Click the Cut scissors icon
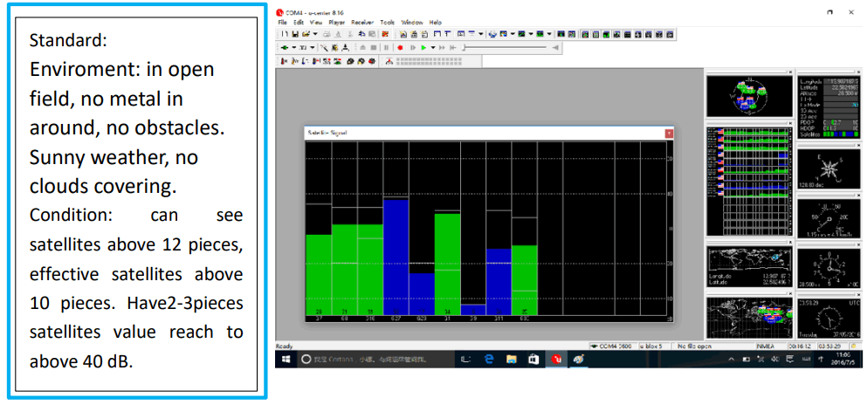Image resolution: width=868 pixels, height=405 pixels. click(350, 34)
